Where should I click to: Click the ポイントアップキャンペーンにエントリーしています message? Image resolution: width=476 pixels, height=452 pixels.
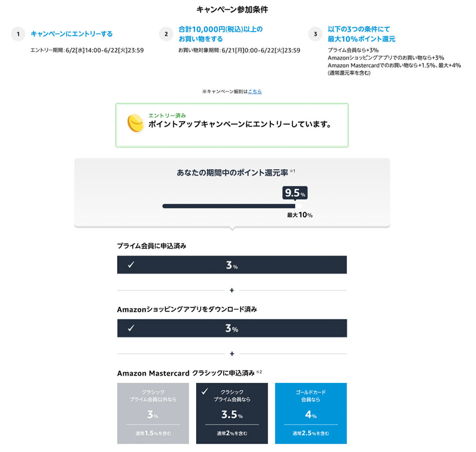(x=240, y=124)
